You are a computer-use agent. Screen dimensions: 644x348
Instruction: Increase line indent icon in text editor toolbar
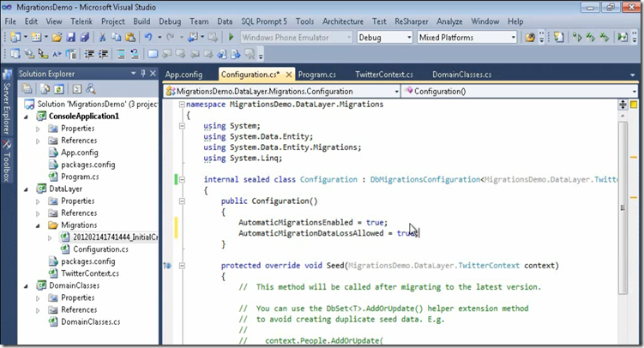[103, 54]
